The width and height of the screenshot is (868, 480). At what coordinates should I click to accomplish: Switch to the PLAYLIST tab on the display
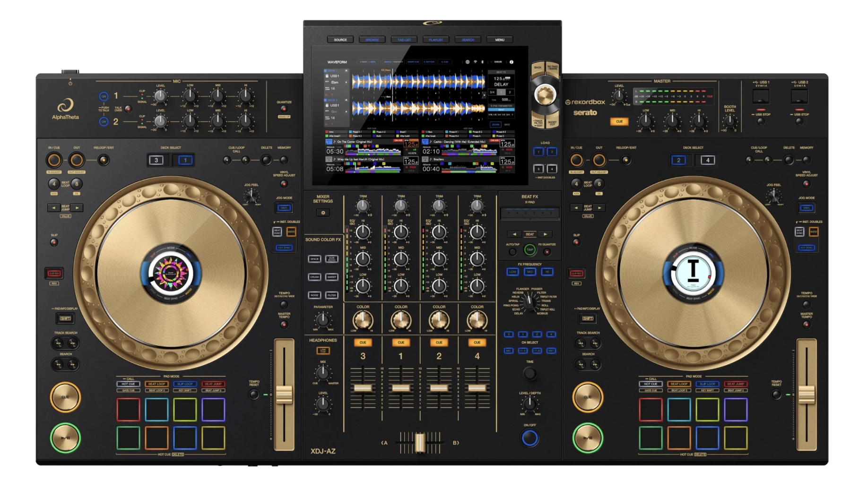click(435, 40)
